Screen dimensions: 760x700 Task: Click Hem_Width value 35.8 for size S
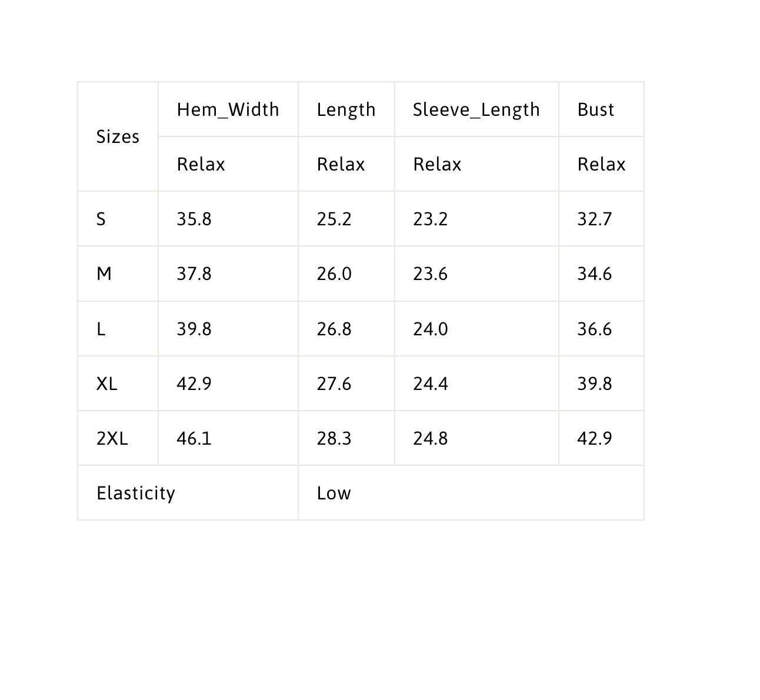point(194,219)
